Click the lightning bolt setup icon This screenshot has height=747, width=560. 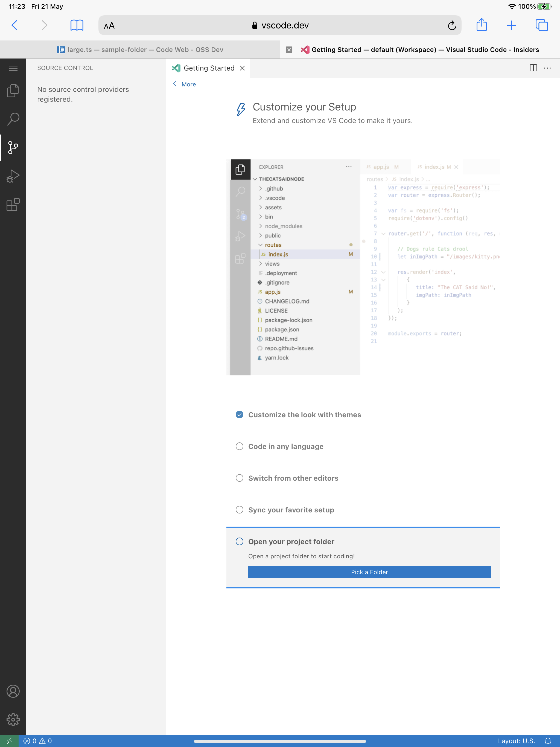[x=240, y=109]
